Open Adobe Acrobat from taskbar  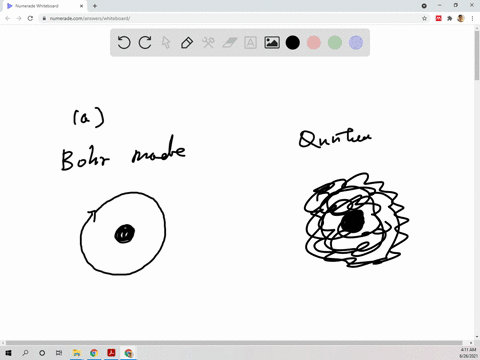click(x=111, y=353)
